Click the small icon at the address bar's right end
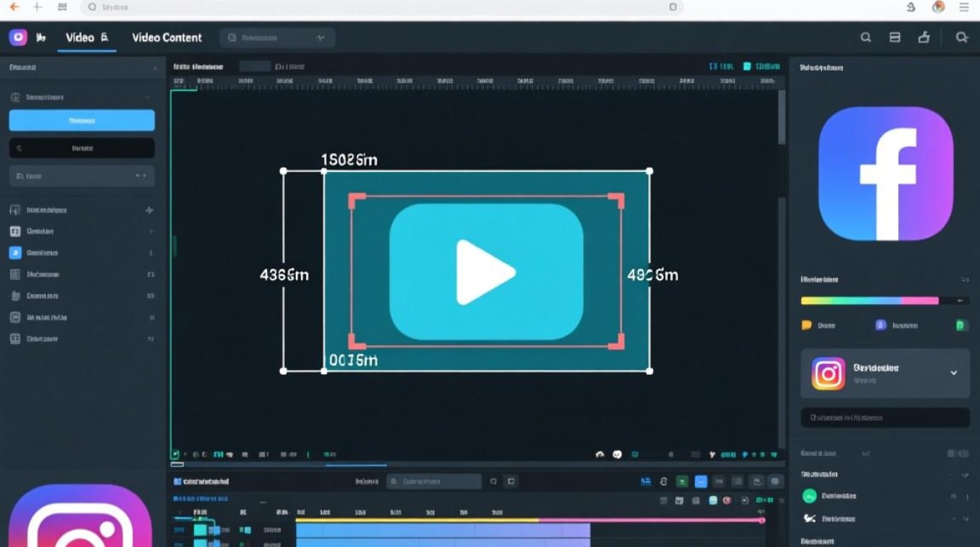This screenshot has width=980, height=547. [x=672, y=7]
